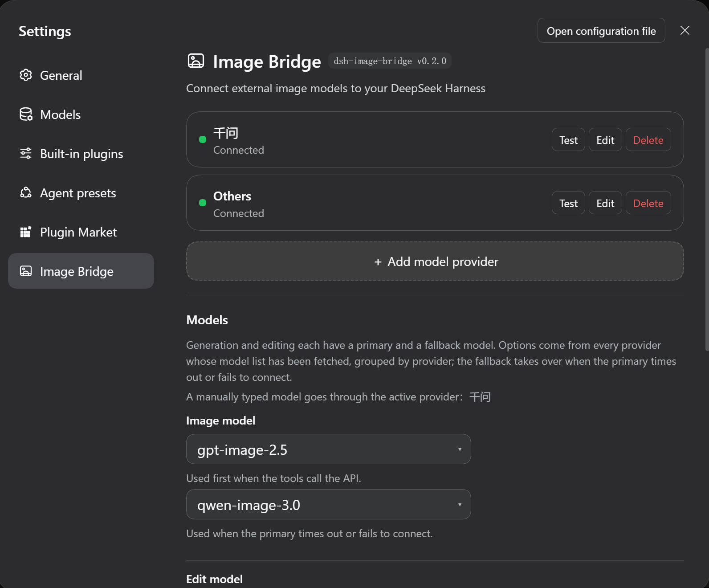Add a new model provider

[435, 261]
